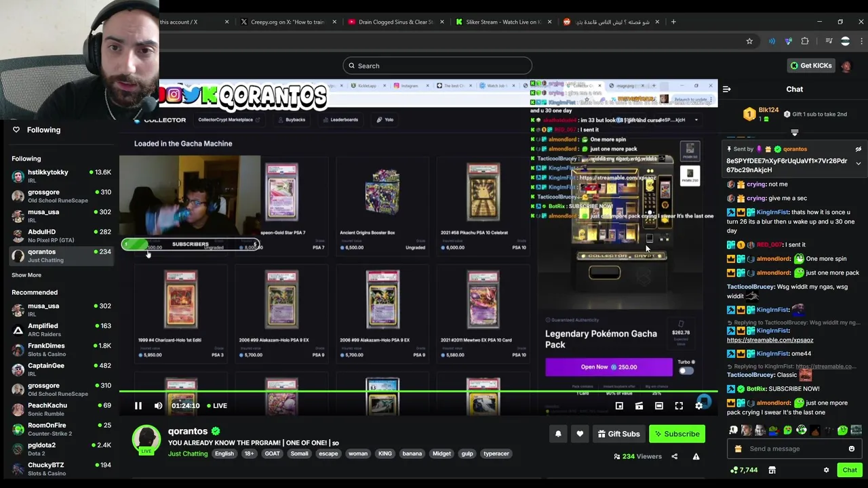
Task: Select the typeracer tag
Action: tap(496, 453)
